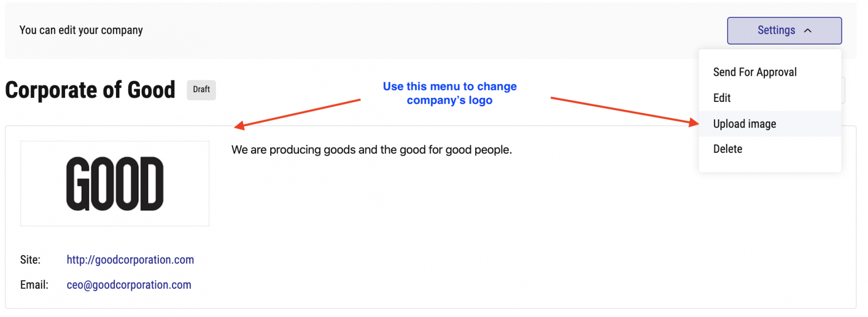Open the goodcorporation.com site link
The width and height of the screenshot is (868, 317).
click(130, 260)
